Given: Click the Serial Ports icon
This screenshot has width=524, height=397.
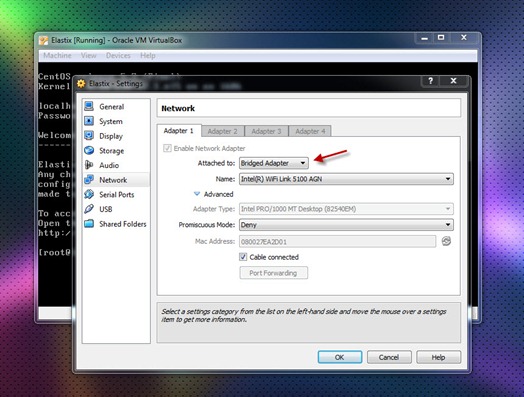Looking at the screenshot, I should click(89, 194).
